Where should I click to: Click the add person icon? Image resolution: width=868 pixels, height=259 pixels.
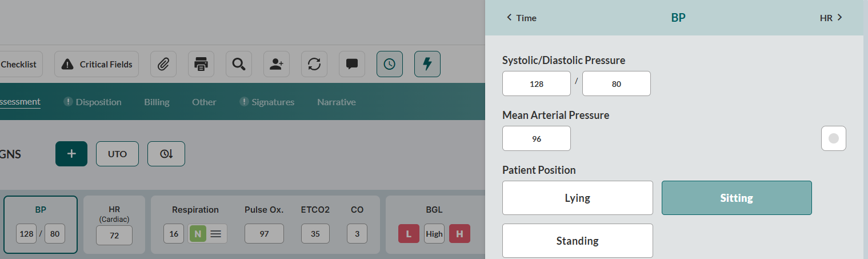point(277,64)
